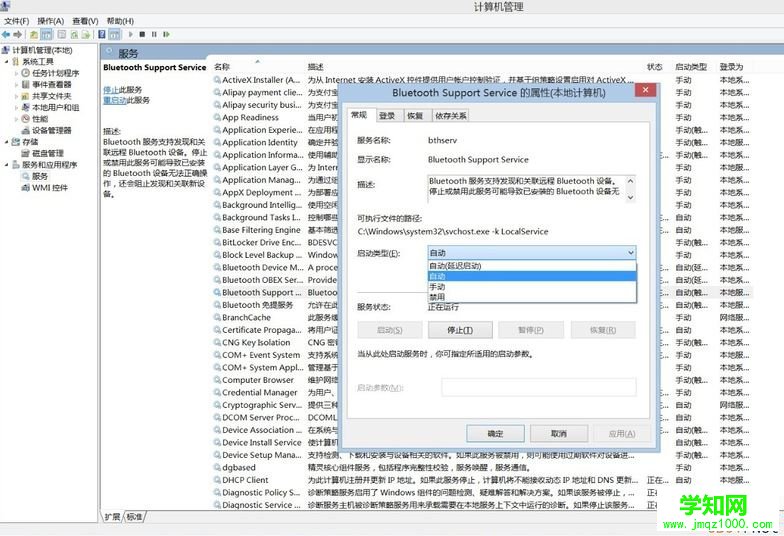Switch to the 标准 view tab at bottom
This screenshot has width=784, height=536.
pos(134,516)
